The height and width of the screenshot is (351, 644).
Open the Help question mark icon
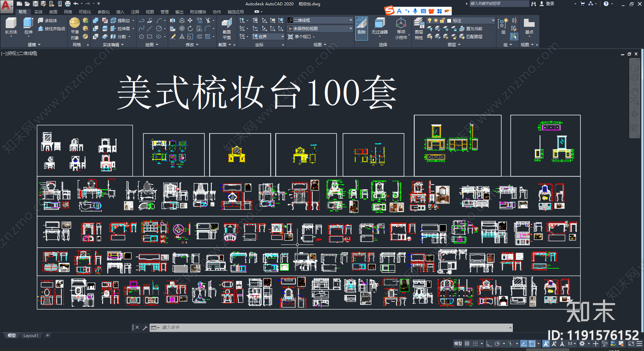(x=606, y=4)
